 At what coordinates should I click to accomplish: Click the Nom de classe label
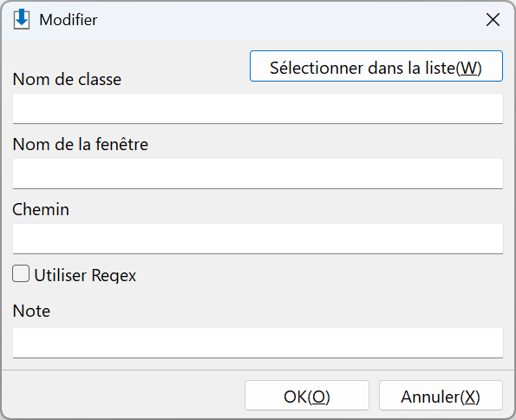[x=67, y=79]
